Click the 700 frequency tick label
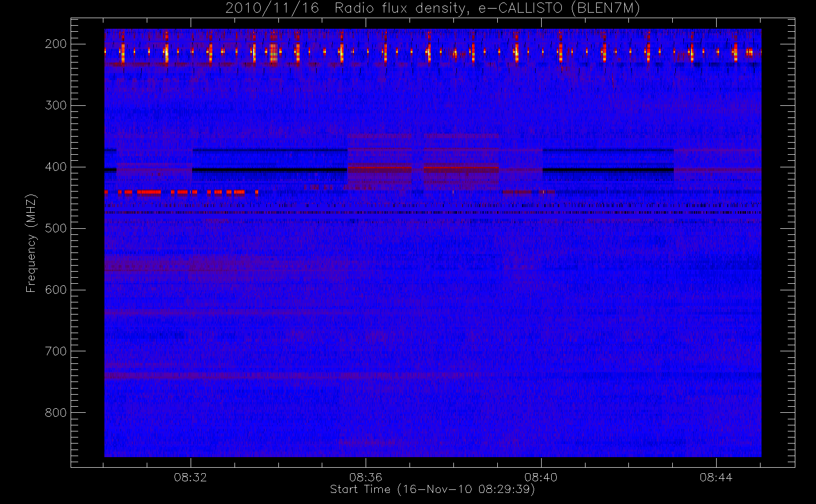The image size is (816, 504). 56,351
